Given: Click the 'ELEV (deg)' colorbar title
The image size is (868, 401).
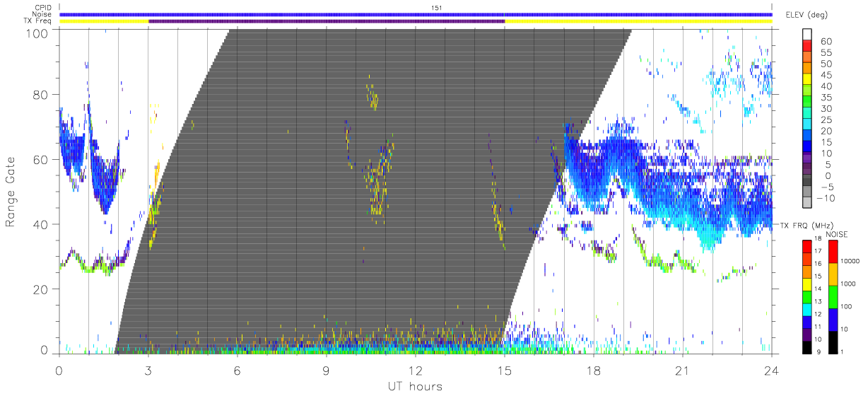Looking at the screenshot, I should pyautogui.click(x=807, y=15).
